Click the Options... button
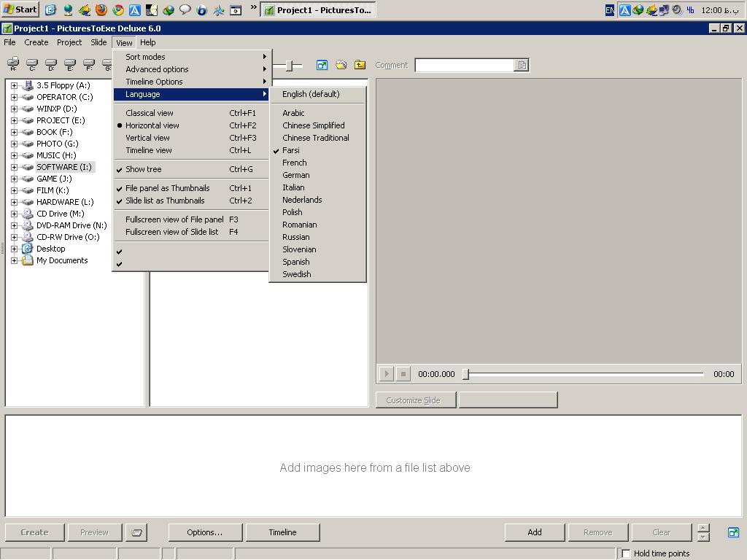Screen dimensions: 747x560 (205, 532)
